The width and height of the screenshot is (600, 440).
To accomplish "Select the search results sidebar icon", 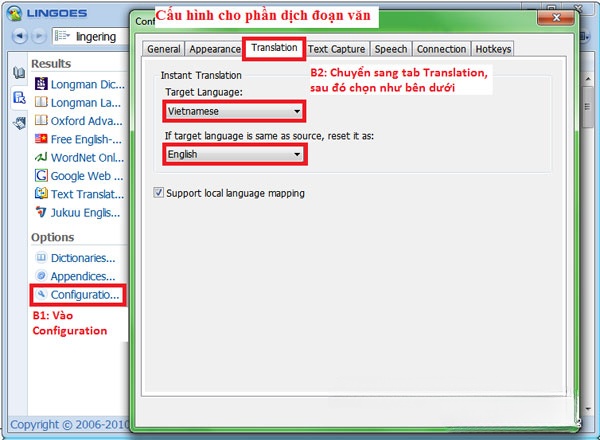I will click(19, 98).
